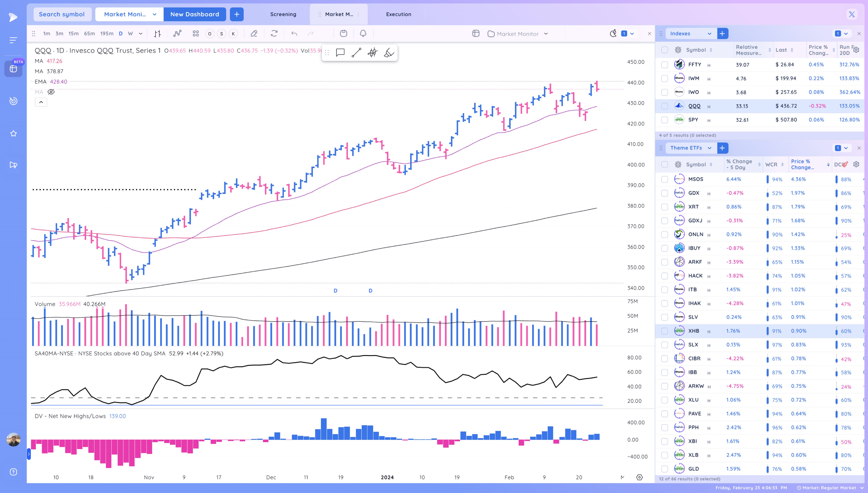This screenshot has height=493, width=868.
Task: Expand the left panel edge handle
Action: 29,454
